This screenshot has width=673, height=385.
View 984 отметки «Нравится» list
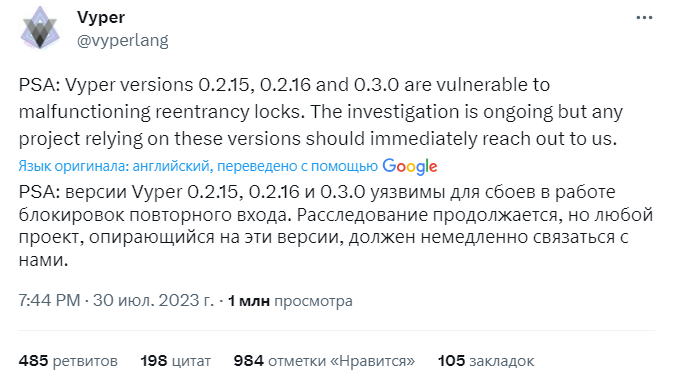pos(324,361)
